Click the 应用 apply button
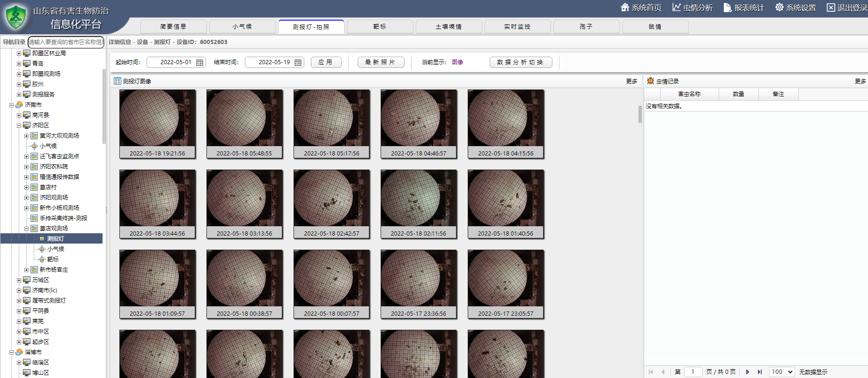Image resolution: width=868 pixels, height=378 pixels. point(326,62)
